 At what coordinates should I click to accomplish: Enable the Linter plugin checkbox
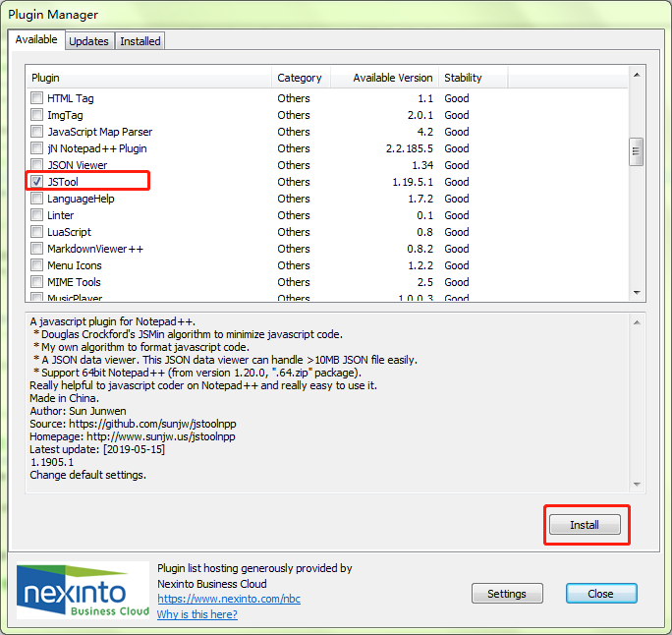click(x=37, y=215)
